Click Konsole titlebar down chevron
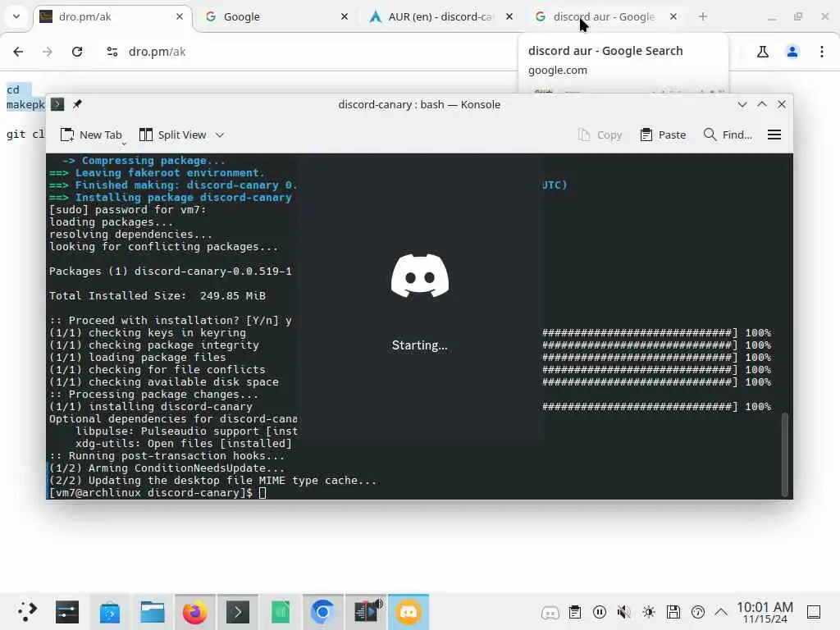The image size is (840, 630). 742,104
